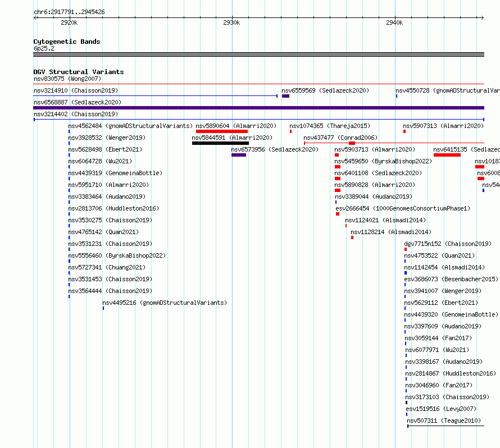Select nsv4765142 (Quan2021) label
This screenshot has width=500, height=448.
point(103,232)
